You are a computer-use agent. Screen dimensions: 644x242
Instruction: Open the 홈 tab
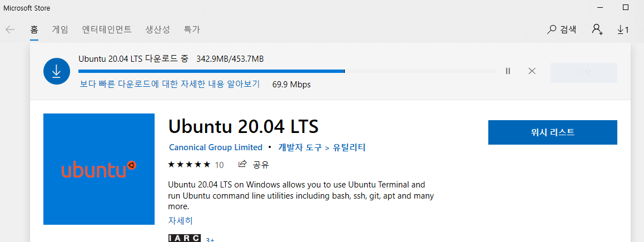coord(34,29)
